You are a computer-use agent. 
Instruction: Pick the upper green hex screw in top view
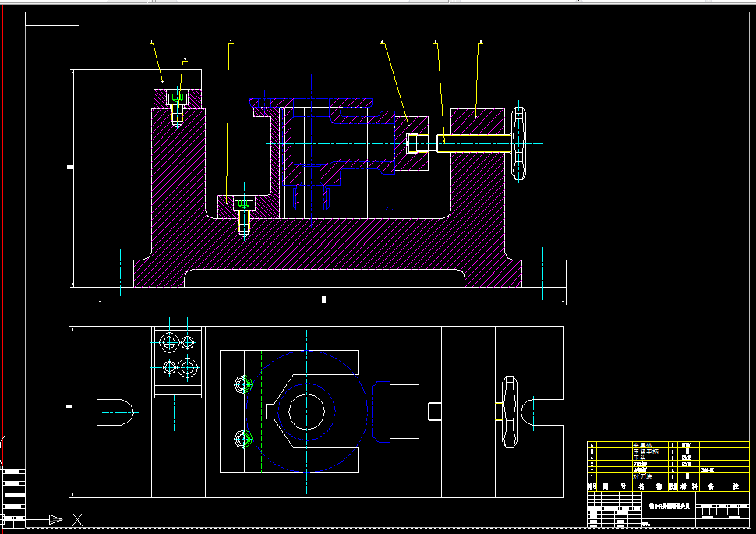(x=243, y=384)
